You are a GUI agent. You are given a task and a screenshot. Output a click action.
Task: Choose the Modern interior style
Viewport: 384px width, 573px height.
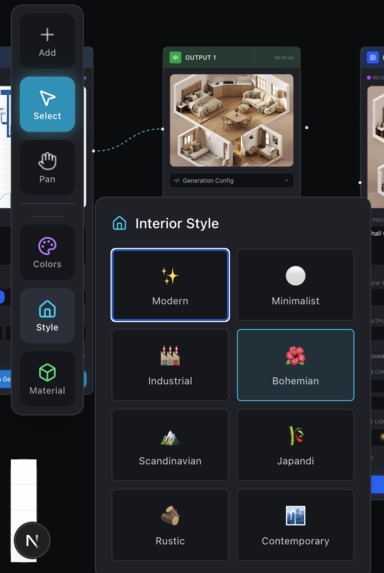[170, 285]
